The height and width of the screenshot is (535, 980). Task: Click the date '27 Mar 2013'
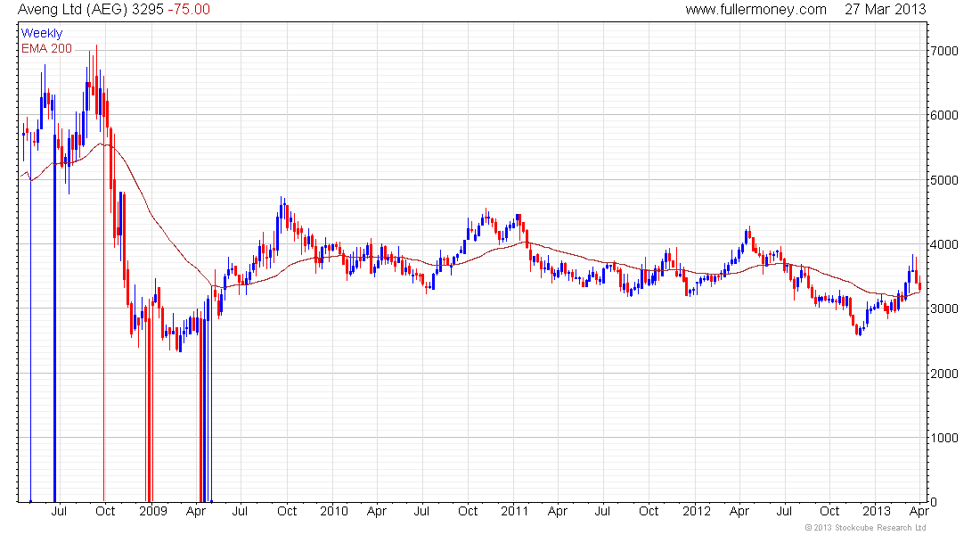885,10
